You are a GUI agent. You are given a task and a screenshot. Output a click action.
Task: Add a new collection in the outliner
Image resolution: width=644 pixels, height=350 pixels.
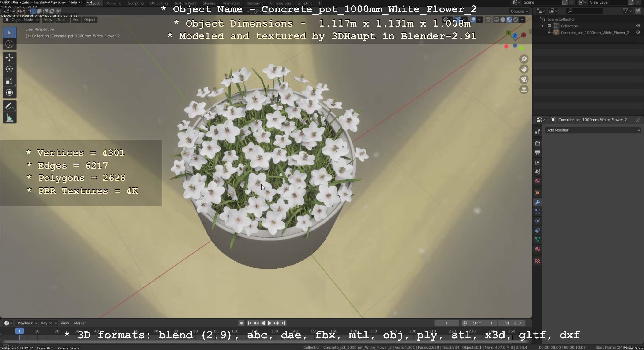638,11
